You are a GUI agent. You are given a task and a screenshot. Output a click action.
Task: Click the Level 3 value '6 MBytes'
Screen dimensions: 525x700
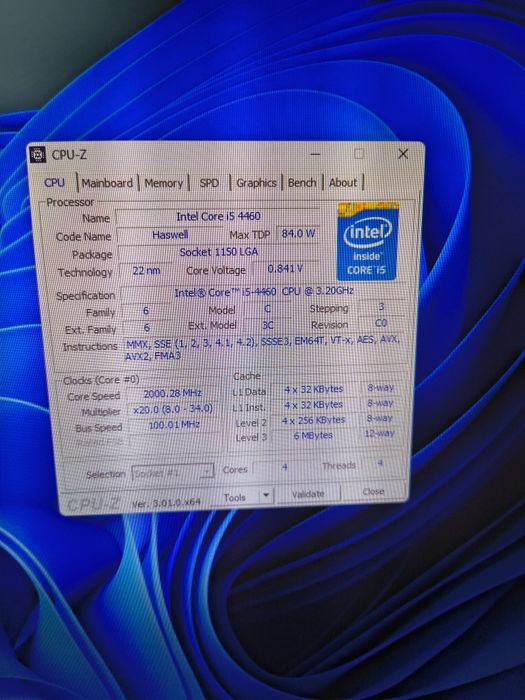313,435
